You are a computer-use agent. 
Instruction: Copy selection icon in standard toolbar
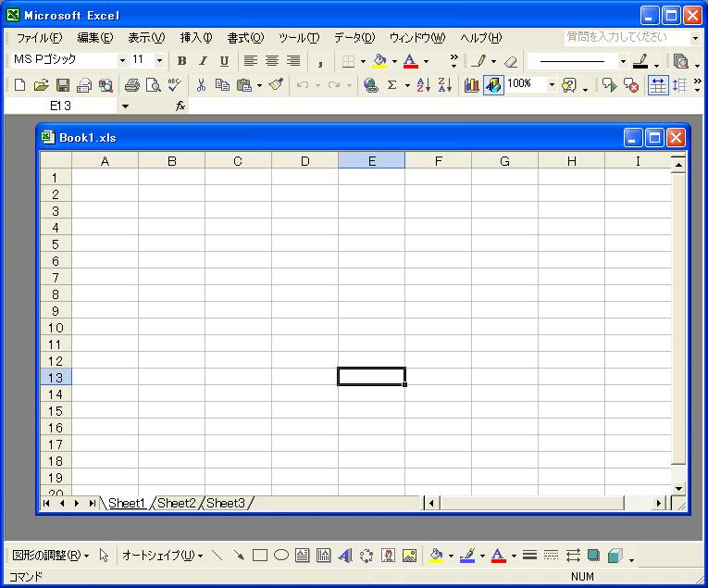[222, 85]
